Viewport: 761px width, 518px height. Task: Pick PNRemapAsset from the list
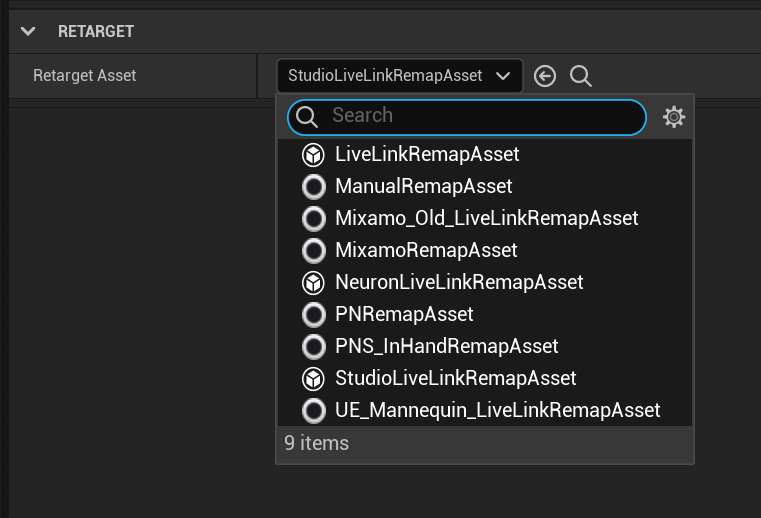coord(485,315)
